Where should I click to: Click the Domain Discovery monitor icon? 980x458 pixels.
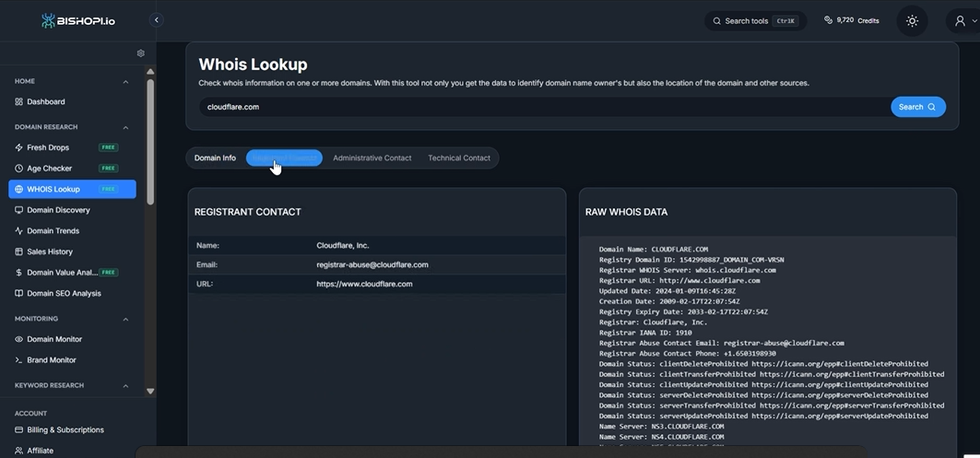(18, 210)
